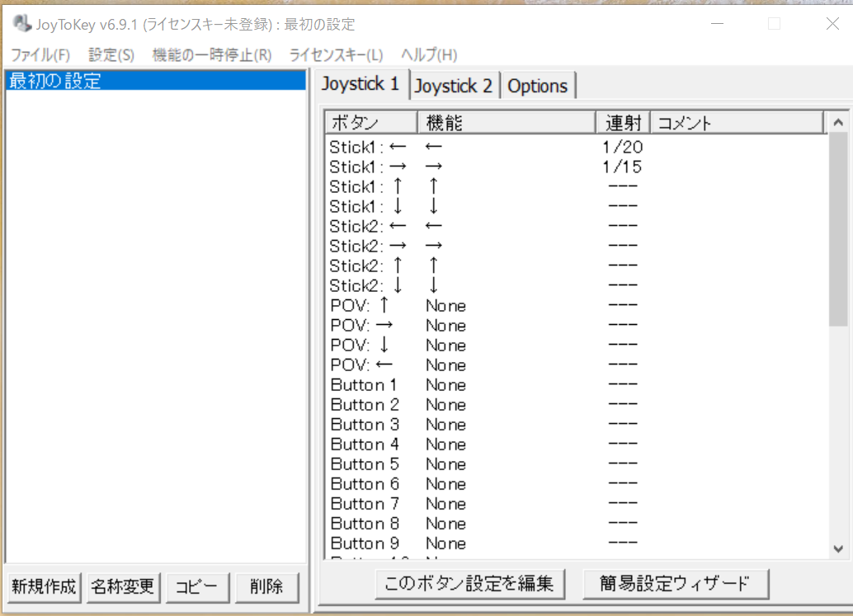Screen dimensions: 853x616
Task: Select the POV: ↓ row
Action: 577,346
